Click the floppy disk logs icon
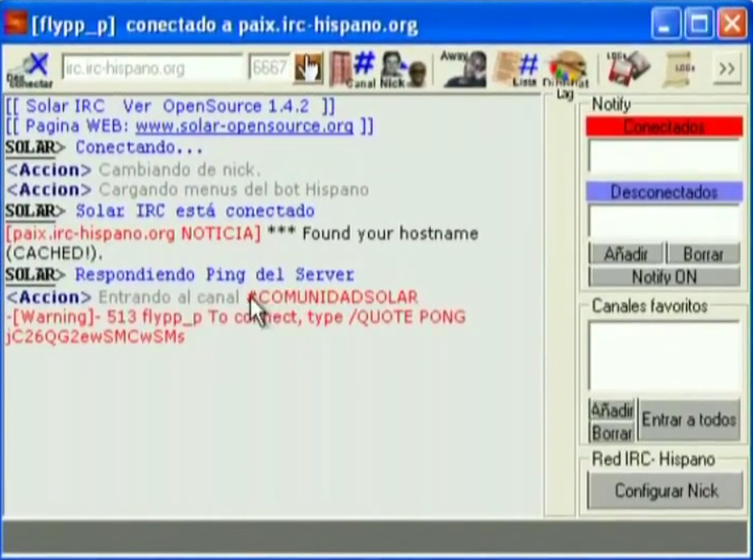753x560 pixels. click(628, 69)
